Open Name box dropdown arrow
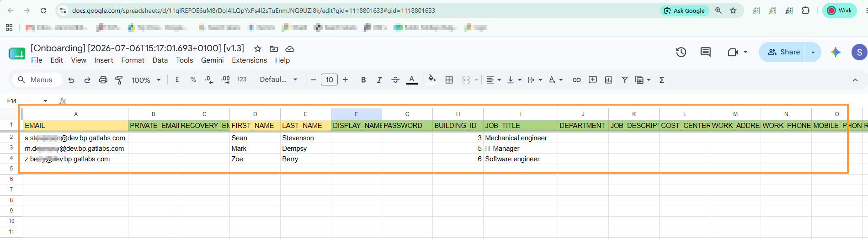 pyautogui.click(x=45, y=101)
